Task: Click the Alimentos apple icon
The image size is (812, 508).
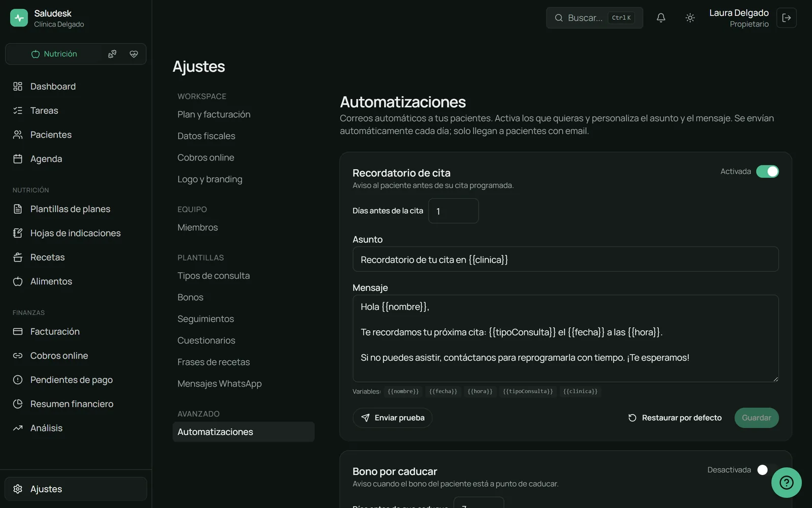Action: 18,281
